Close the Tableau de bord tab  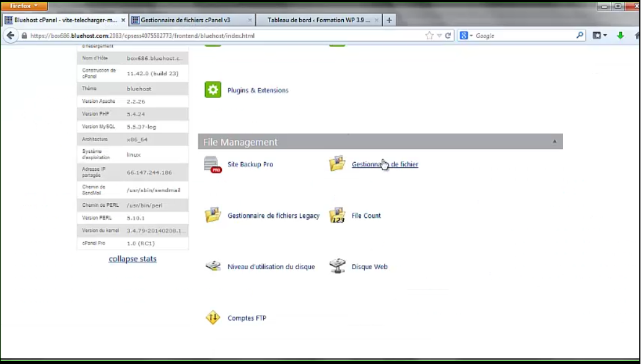(377, 20)
